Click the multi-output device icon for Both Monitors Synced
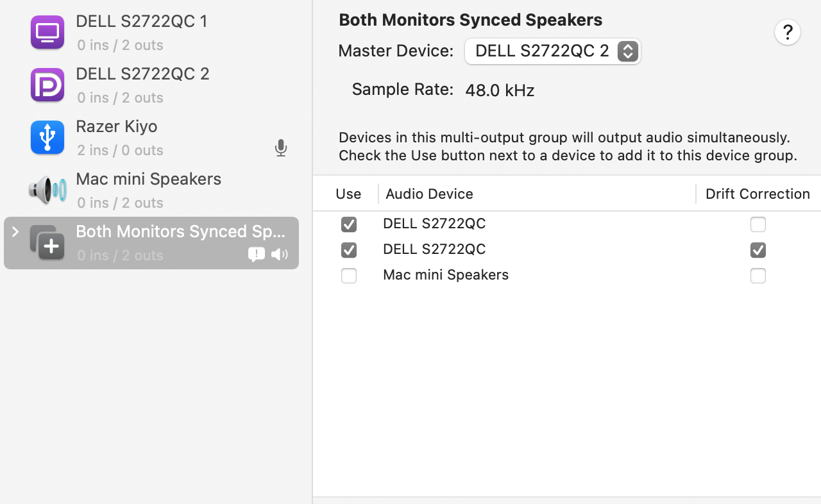This screenshot has width=821, height=504. click(47, 243)
